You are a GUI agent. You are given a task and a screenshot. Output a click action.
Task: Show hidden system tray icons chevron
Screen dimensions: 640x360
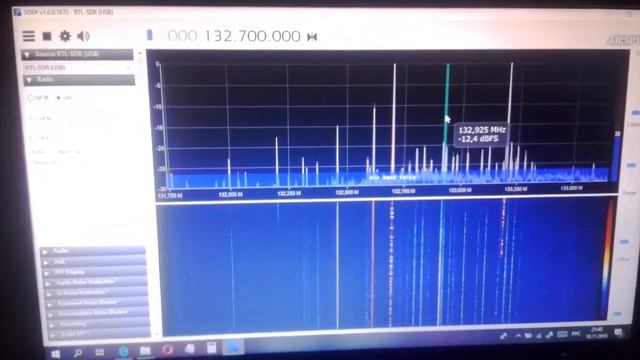point(518,336)
